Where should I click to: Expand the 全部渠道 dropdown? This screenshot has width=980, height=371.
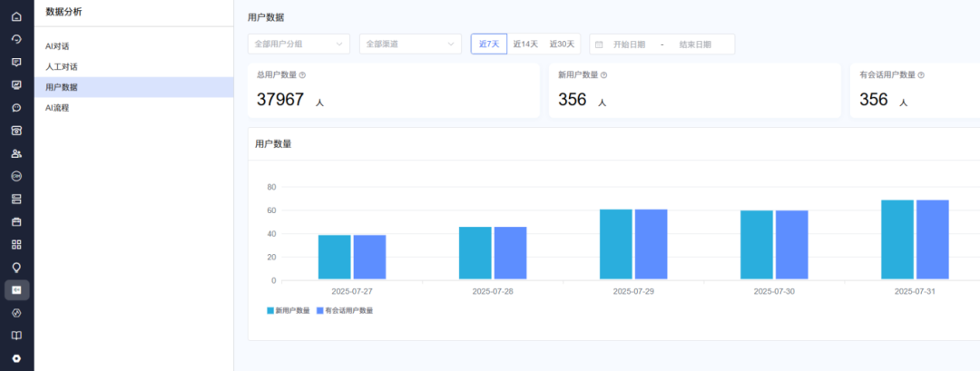click(410, 44)
